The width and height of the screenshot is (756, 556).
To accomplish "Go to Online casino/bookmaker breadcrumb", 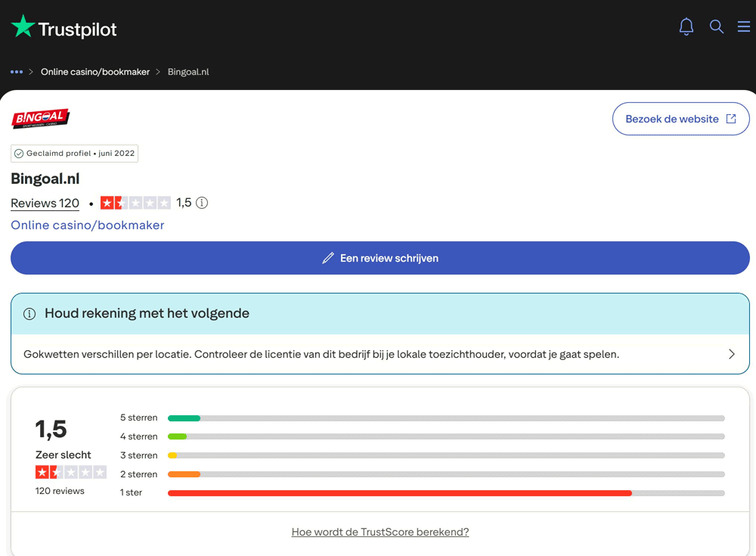I will coord(95,72).
